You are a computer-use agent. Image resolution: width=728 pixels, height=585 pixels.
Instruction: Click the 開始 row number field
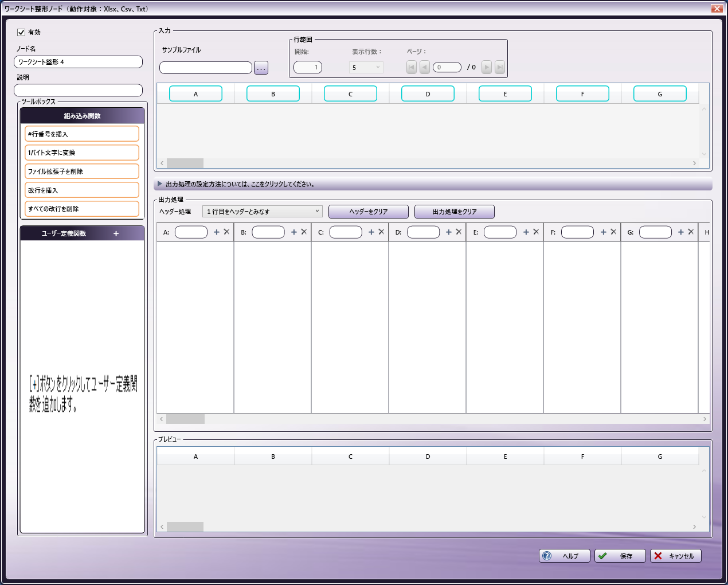pyautogui.click(x=308, y=67)
